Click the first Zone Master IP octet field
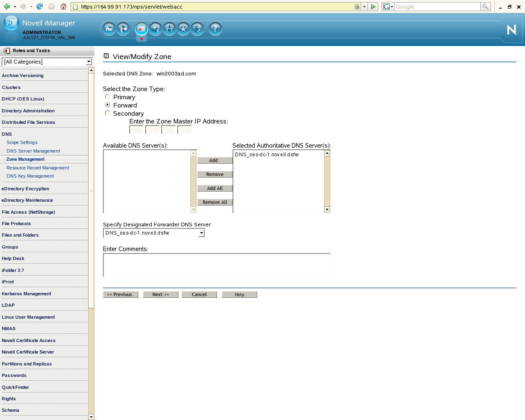The height and width of the screenshot is (420, 525). 136,130
